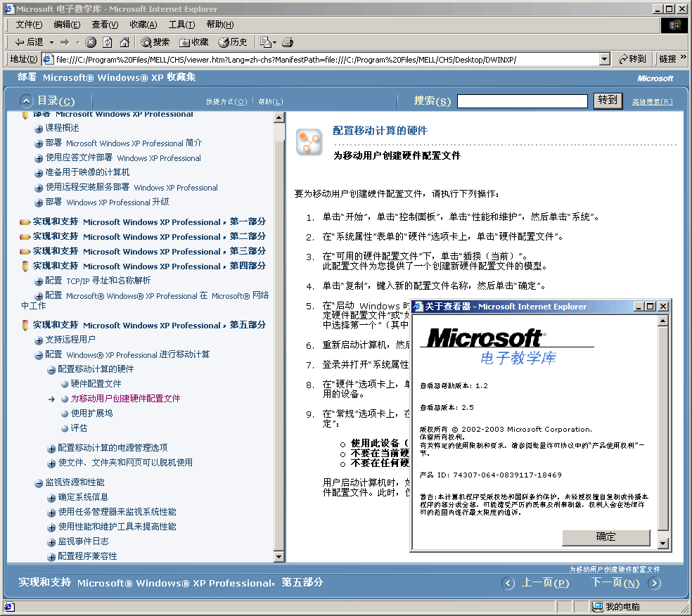The image size is (692, 616).
Task: Click the Stop loading toolbar icon
Action: pos(91,42)
